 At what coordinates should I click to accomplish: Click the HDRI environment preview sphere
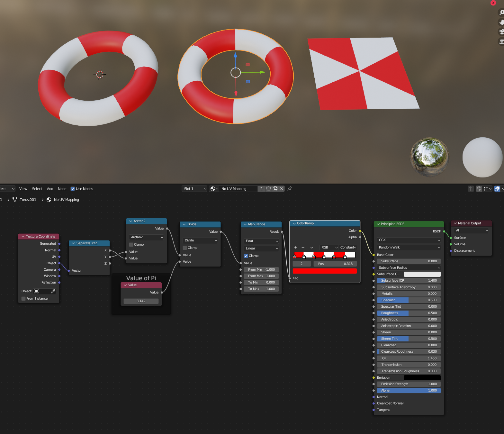point(429,157)
